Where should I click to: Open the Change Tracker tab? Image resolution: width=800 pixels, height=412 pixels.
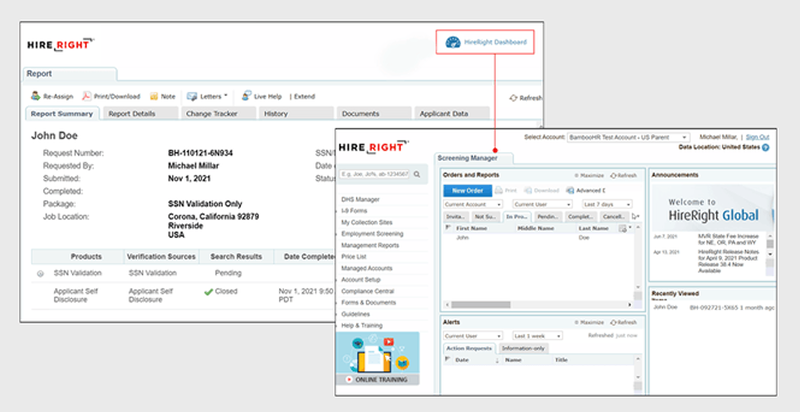pos(218,114)
